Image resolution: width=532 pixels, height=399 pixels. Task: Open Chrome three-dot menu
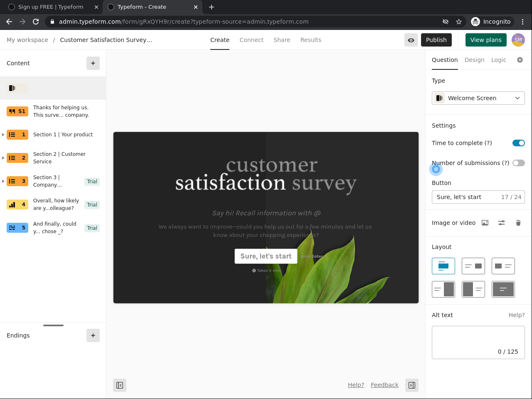tap(523, 22)
